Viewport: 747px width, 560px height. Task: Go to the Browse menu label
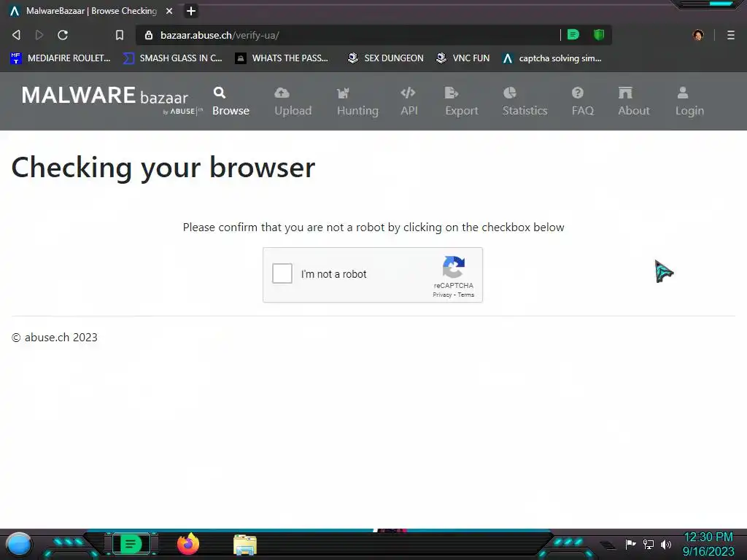[x=231, y=111]
